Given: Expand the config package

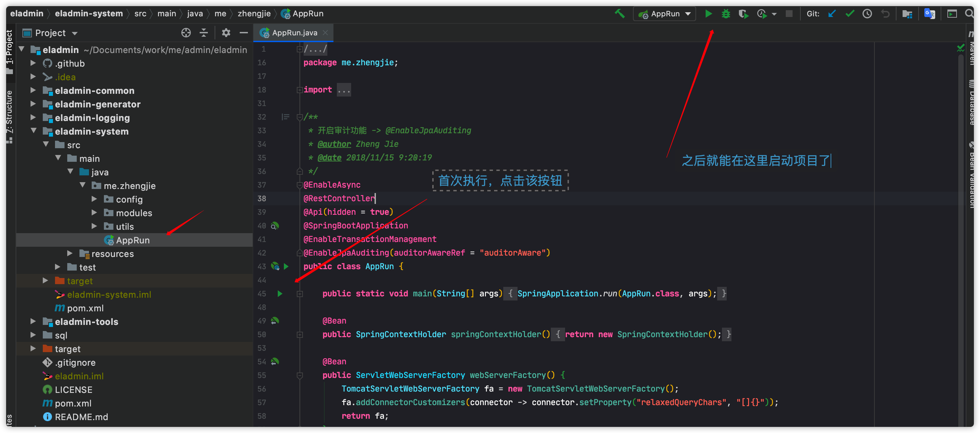Looking at the screenshot, I should click(94, 199).
